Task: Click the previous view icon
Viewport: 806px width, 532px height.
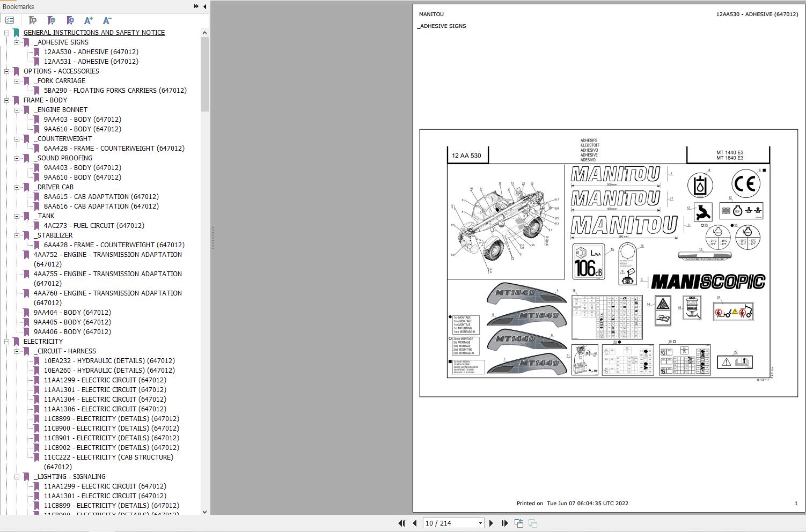Action: click(519, 523)
